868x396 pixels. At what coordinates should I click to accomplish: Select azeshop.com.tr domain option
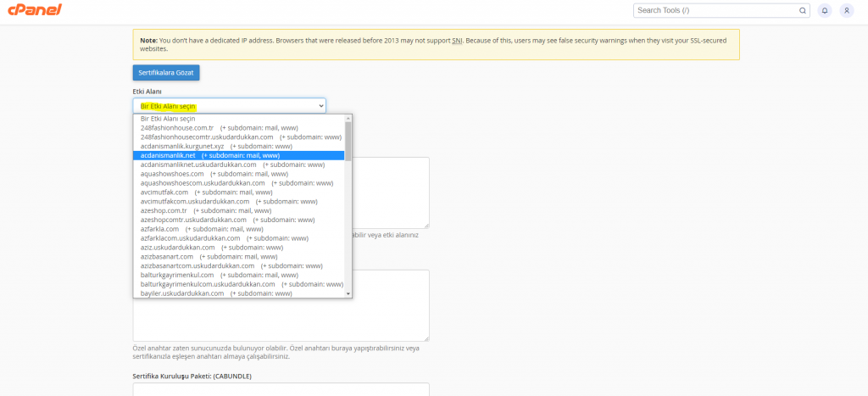[x=238, y=210]
